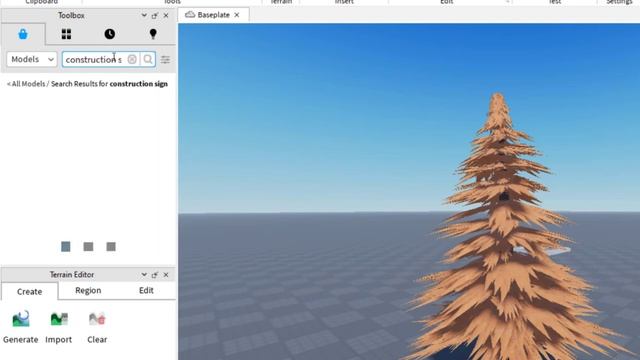Open the Recent clock tab in Toolbox
The image size is (640, 360).
(109, 34)
